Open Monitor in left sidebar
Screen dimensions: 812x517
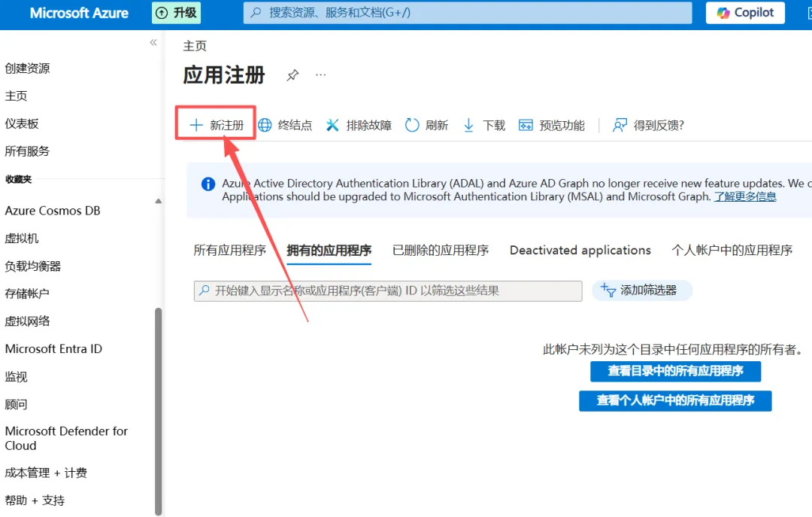tap(16, 377)
